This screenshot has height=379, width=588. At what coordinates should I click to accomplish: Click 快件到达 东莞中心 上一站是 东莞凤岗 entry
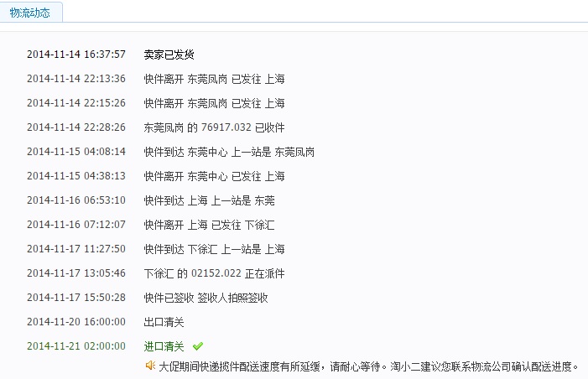point(229,153)
